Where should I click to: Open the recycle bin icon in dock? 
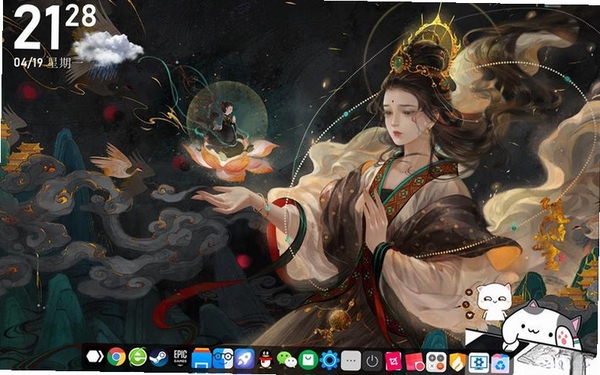[501, 364]
